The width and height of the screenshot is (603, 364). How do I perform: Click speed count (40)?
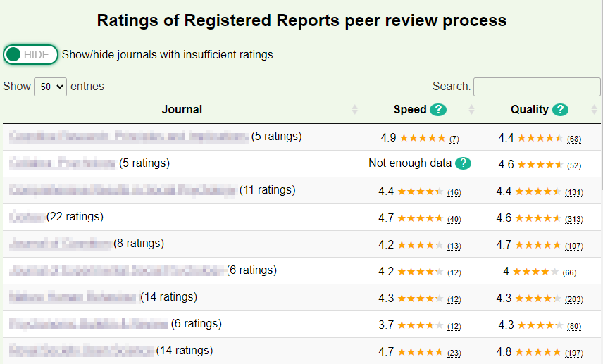point(454,220)
